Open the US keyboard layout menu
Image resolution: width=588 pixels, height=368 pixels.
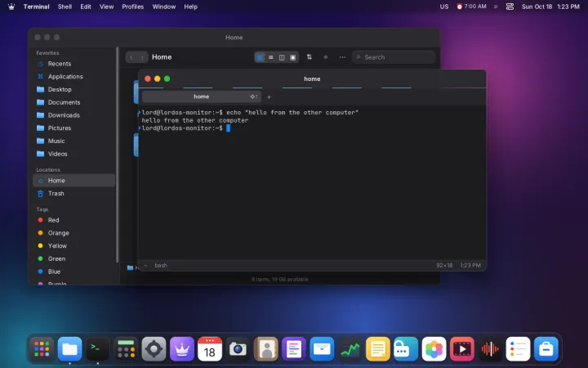tap(444, 7)
